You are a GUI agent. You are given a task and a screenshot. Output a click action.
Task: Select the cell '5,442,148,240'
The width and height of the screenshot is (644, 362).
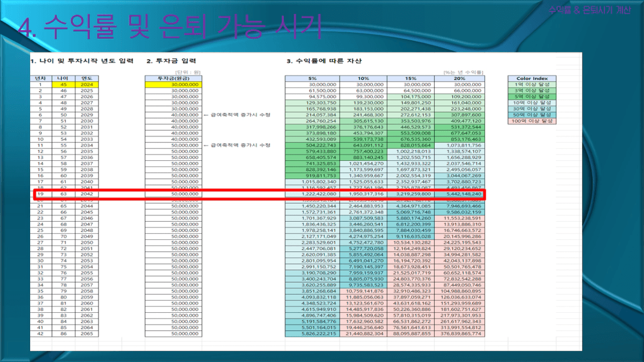click(x=459, y=194)
